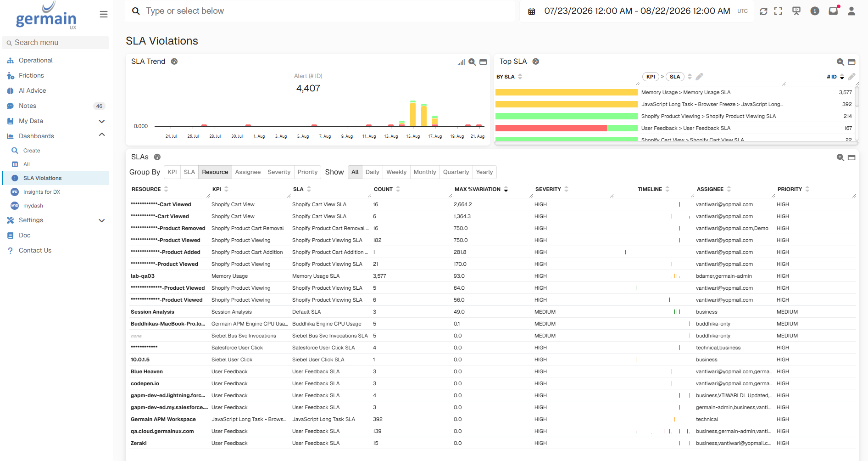The width and height of the screenshot is (868, 461).
Task: Show Daily SLA view
Action: pos(373,172)
